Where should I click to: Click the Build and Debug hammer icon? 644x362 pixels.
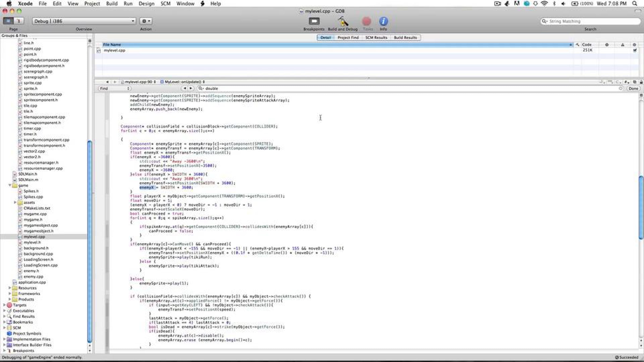[343, 21]
